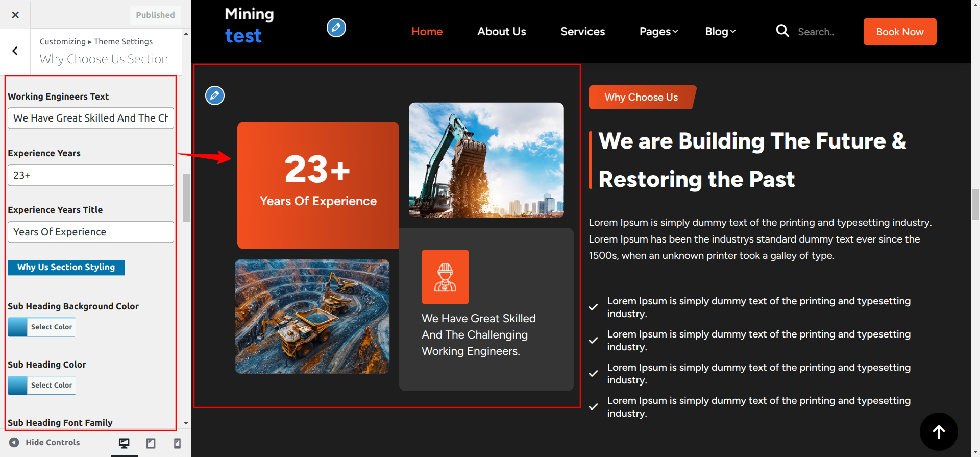Switch to desktop preview mode
980x457 pixels.
click(x=124, y=443)
